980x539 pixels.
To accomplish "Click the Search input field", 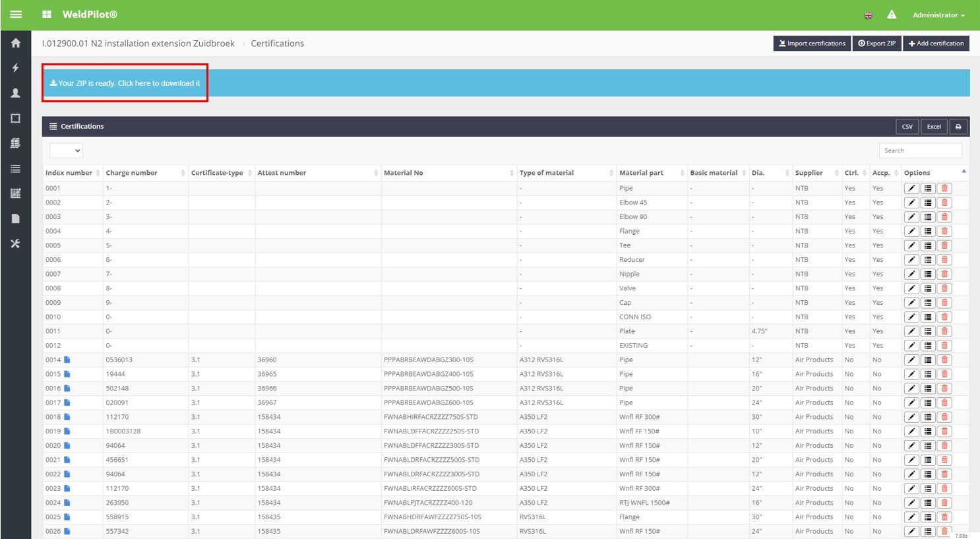I will pos(919,150).
